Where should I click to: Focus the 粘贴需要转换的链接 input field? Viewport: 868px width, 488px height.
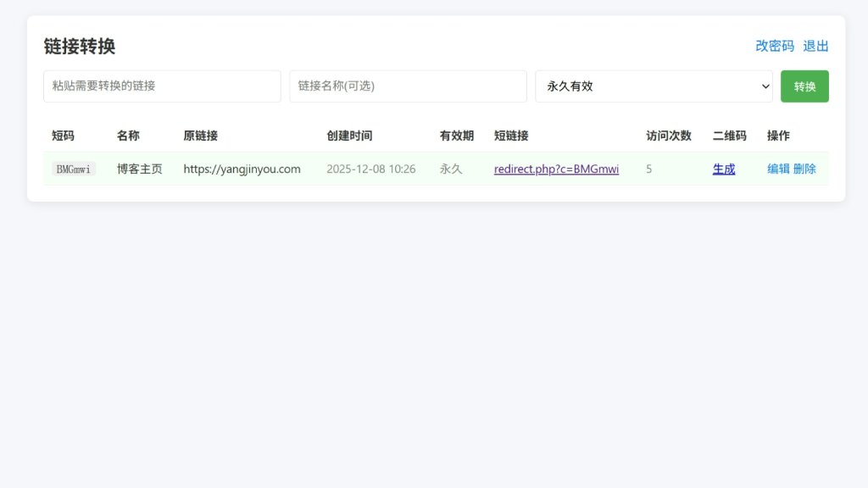click(162, 86)
